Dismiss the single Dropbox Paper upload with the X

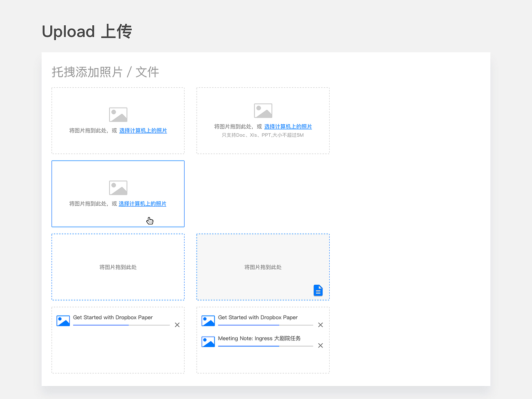pos(177,325)
